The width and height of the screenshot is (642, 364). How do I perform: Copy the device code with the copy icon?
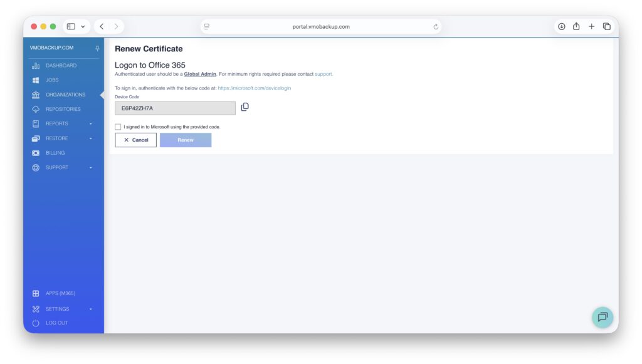tap(245, 107)
